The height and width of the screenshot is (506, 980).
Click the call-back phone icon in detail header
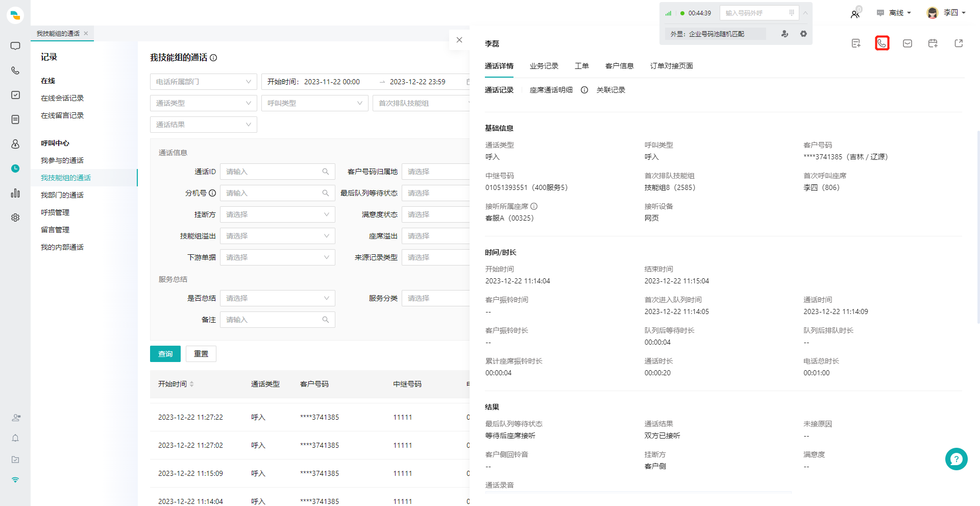pyautogui.click(x=882, y=43)
